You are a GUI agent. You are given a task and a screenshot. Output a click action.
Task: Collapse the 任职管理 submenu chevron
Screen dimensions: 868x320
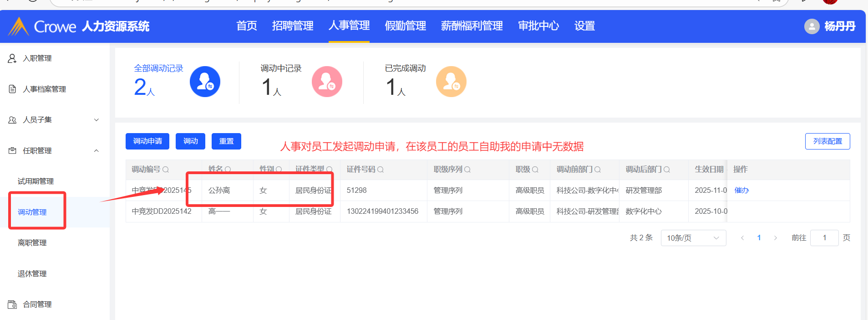pyautogui.click(x=96, y=150)
